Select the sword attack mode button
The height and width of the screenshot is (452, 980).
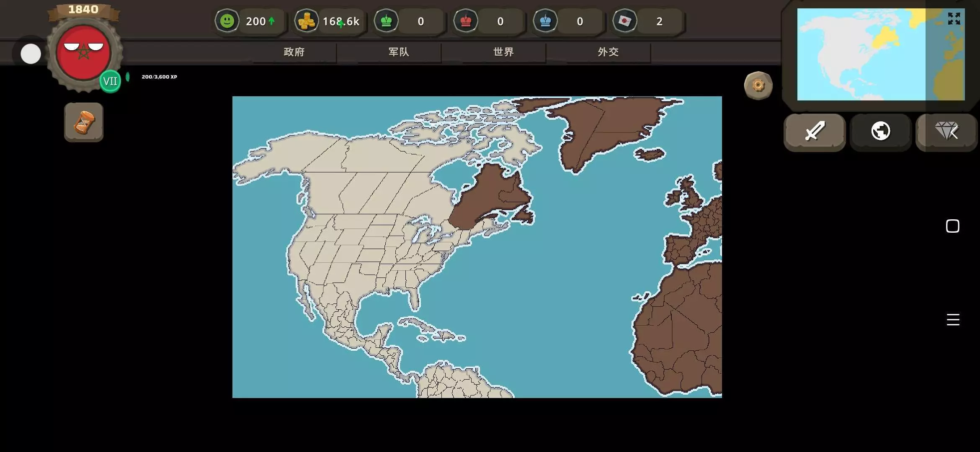click(x=815, y=131)
